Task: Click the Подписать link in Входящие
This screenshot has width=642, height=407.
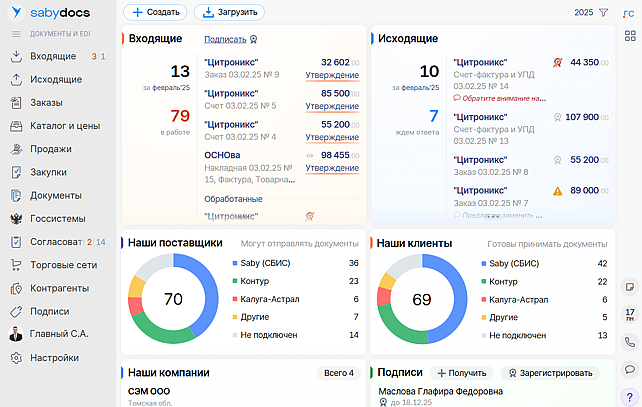Action: (224, 39)
